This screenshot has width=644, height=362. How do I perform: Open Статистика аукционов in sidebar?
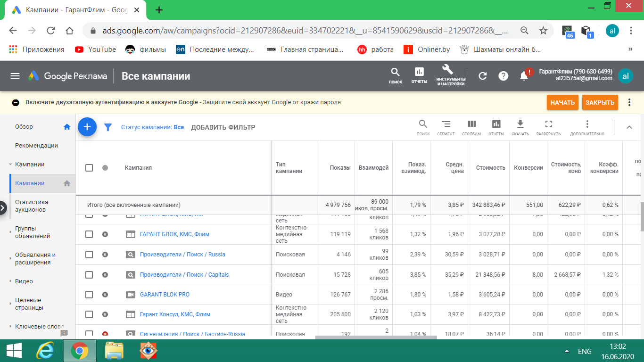tap(32, 206)
